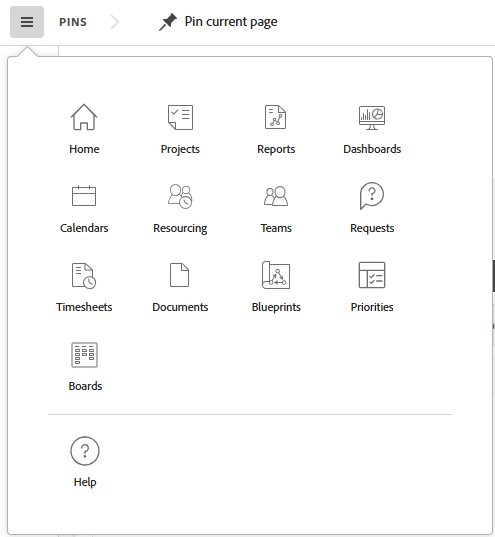The width and height of the screenshot is (495, 537).
Task: Open the Help question mark icon
Action: [85, 451]
